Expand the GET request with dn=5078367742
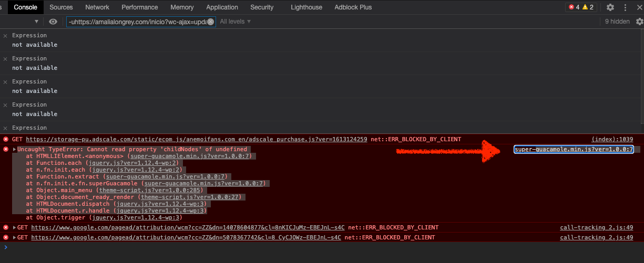This screenshot has width=644, height=263. click(x=15, y=238)
